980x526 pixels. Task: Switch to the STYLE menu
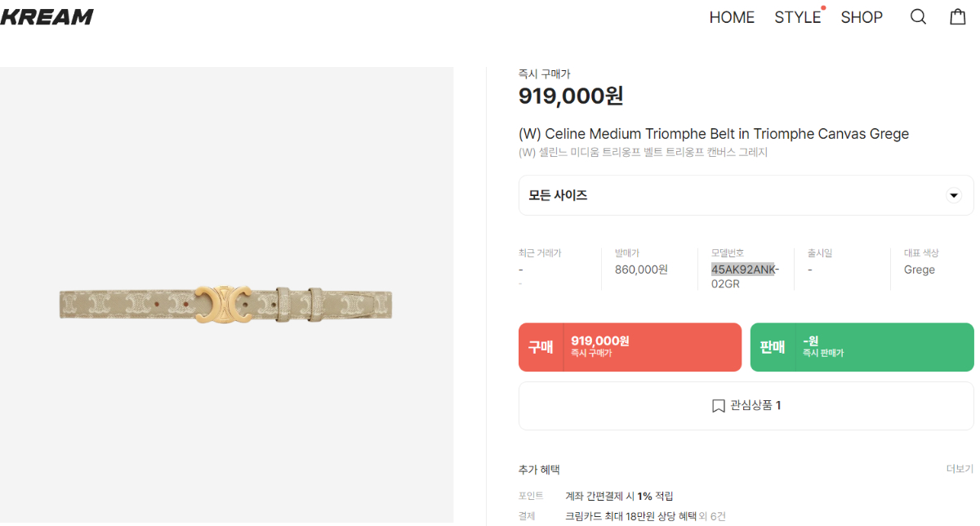click(x=797, y=17)
